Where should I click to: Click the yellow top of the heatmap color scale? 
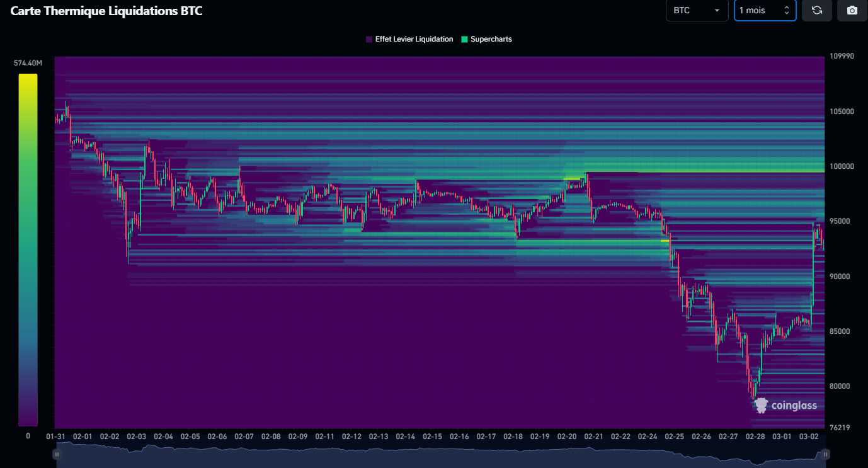pos(28,77)
